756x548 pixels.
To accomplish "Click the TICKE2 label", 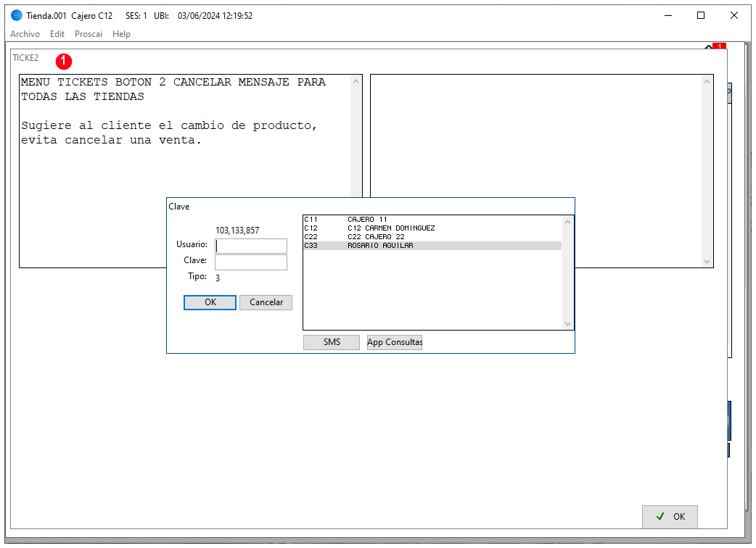I will click(25, 58).
